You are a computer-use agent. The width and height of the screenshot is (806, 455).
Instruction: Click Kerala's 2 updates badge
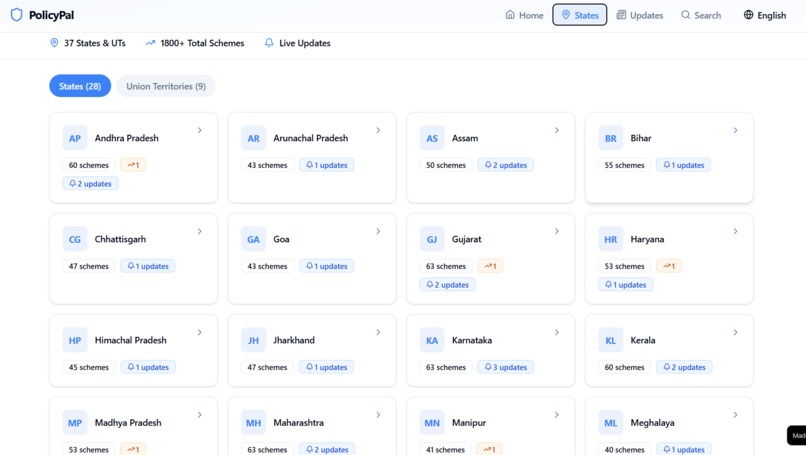point(684,367)
